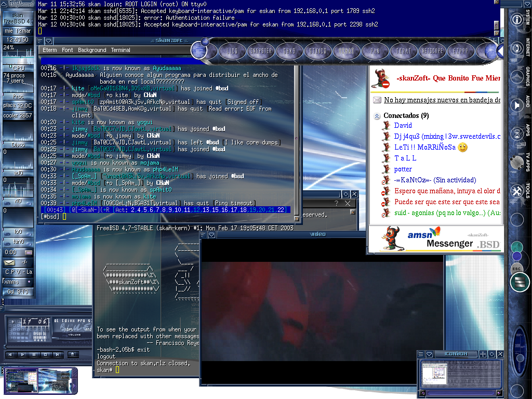
Task: Open the Background menu in Eterm
Action: pyautogui.click(x=92, y=50)
